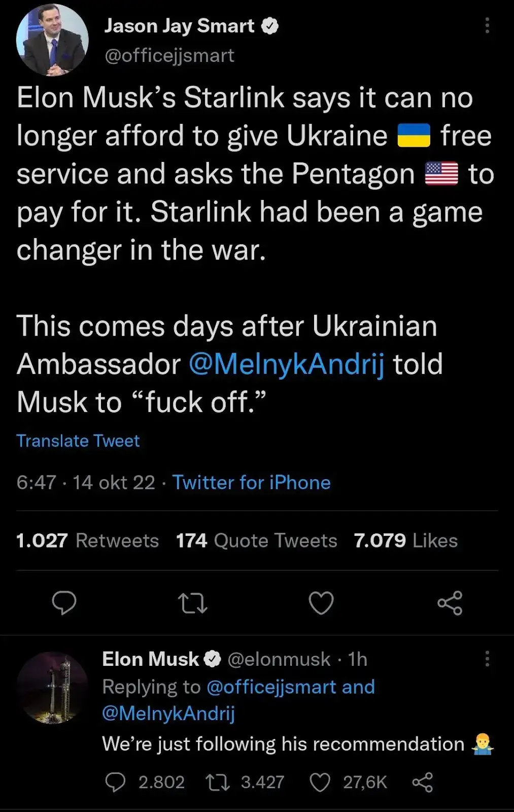The image size is (514, 812).
Task: View the 174 Quote Tweets
Action: pyautogui.click(x=256, y=540)
